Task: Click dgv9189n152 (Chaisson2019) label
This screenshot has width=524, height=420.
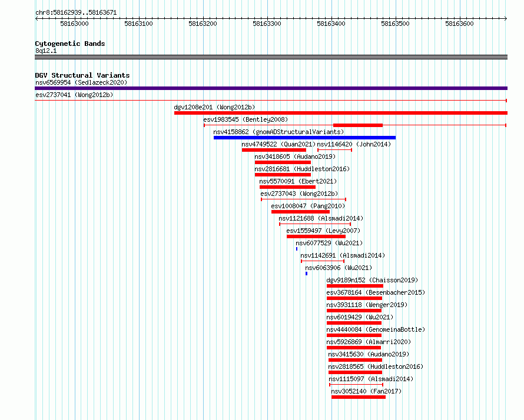Action: 372,280
